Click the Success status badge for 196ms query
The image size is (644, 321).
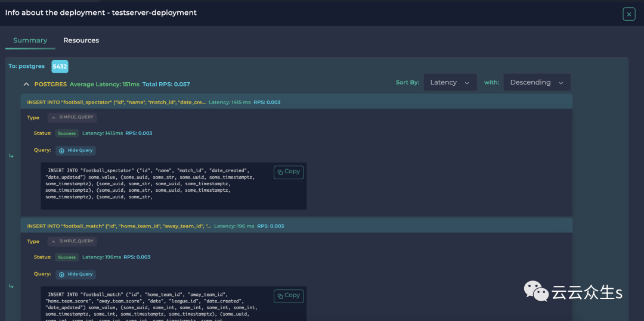67,257
